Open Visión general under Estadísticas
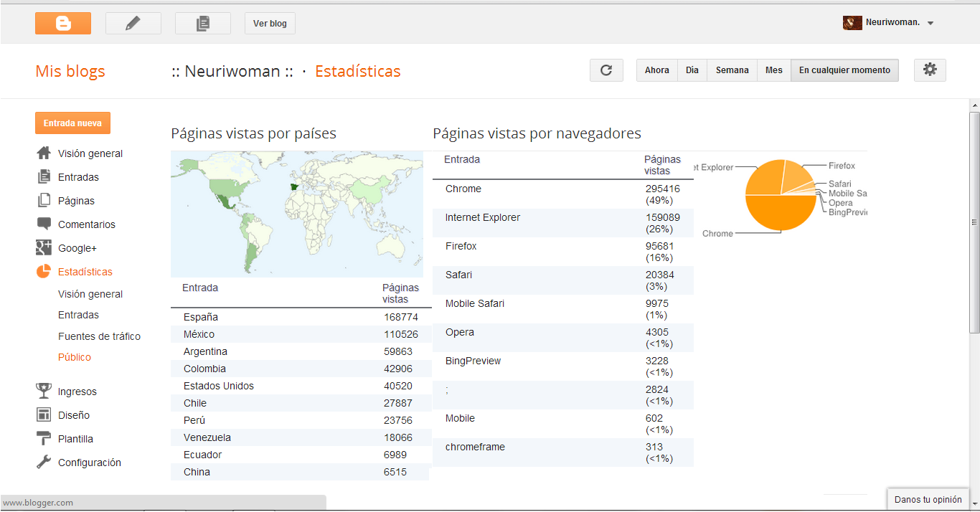Image resolution: width=980 pixels, height=512 pixels. coord(90,294)
